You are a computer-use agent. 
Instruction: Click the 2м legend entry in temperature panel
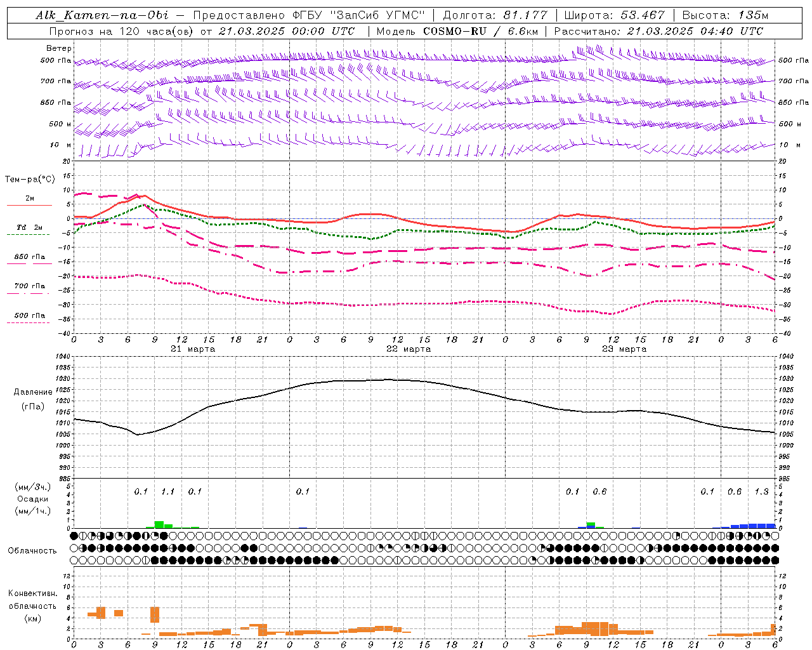[30, 198]
